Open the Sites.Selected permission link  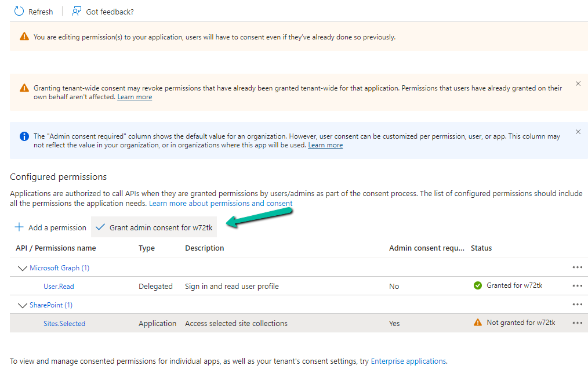point(64,324)
